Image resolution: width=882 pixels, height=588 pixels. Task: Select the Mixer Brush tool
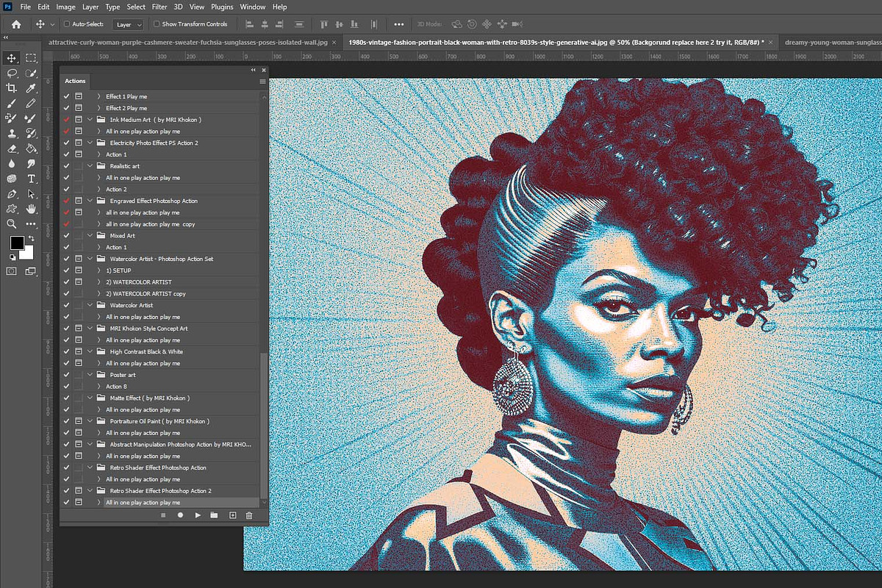tap(31, 118)
